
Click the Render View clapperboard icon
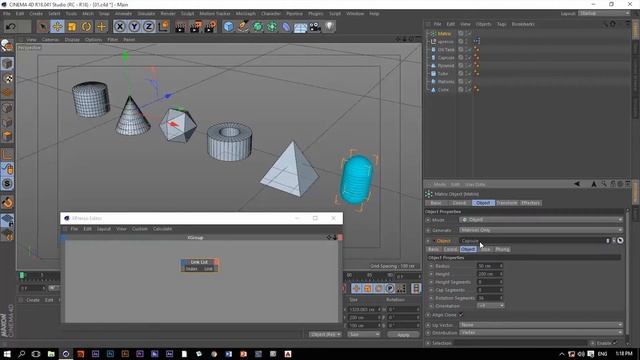pyautogui.click(x=180, y=27)
